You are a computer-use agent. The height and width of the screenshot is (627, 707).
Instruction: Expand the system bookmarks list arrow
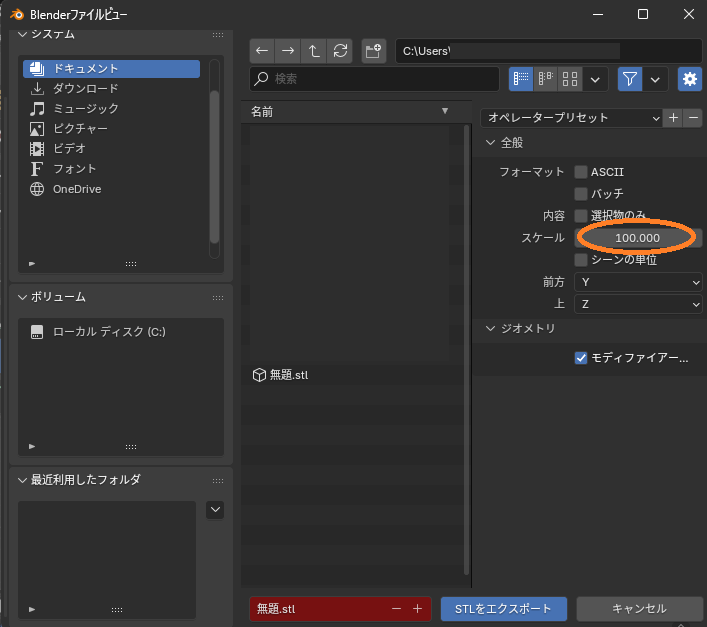click(x=32, y=264)
